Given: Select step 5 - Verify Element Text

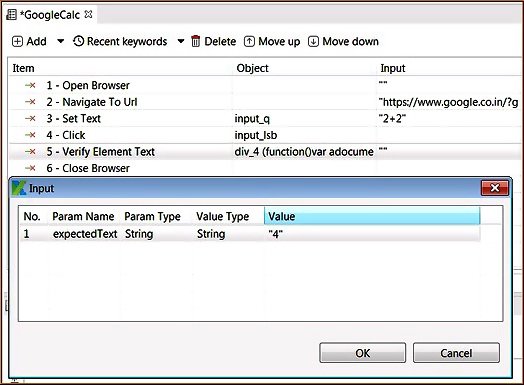Looking at the screenshot, I should pyautogui.click(x=101, y=152).
